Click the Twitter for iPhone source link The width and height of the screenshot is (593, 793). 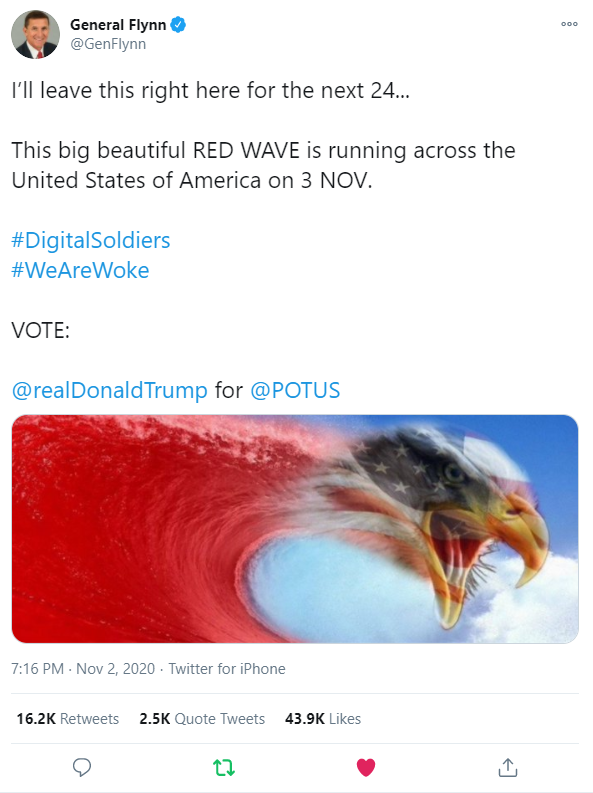click(226, 669)
